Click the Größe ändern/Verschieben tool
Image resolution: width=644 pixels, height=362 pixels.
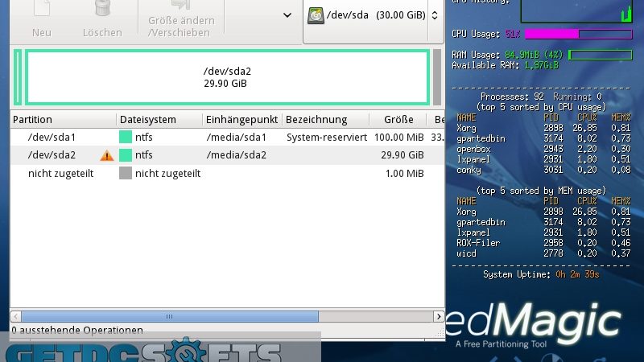[x=181, y=19]
